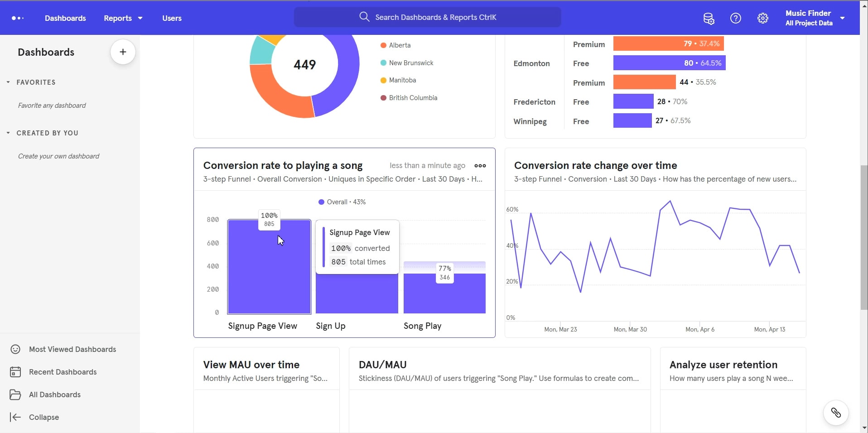Create a new dashboard with the plus button
Image resolution: width=868 pixels, height=433 pixels.
[122, 52]
